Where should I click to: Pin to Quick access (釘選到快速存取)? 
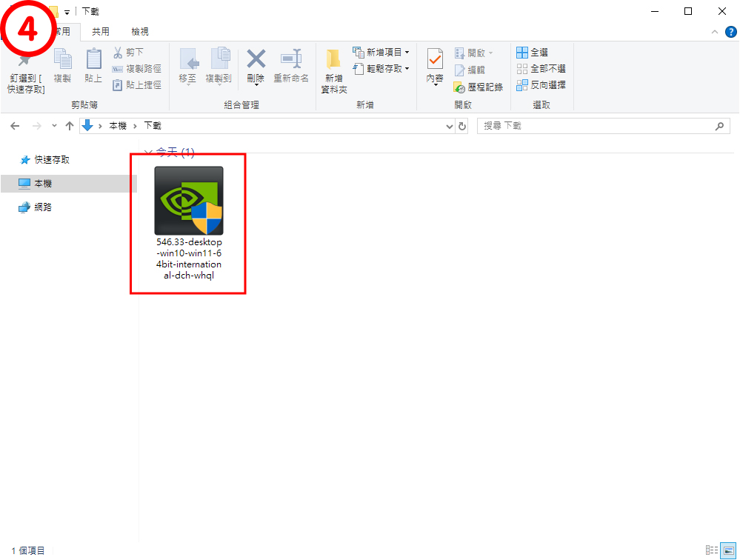pos(25,73)
